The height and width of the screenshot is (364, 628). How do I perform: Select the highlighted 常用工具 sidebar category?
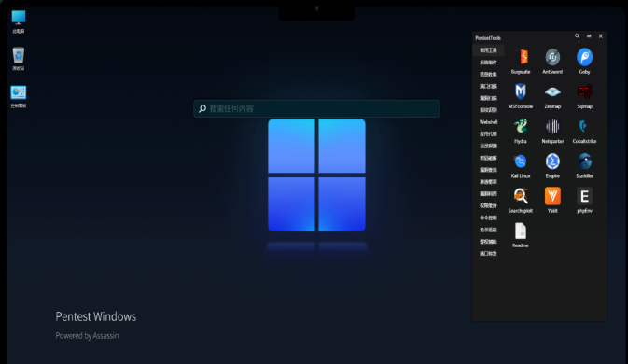point(488,50)
